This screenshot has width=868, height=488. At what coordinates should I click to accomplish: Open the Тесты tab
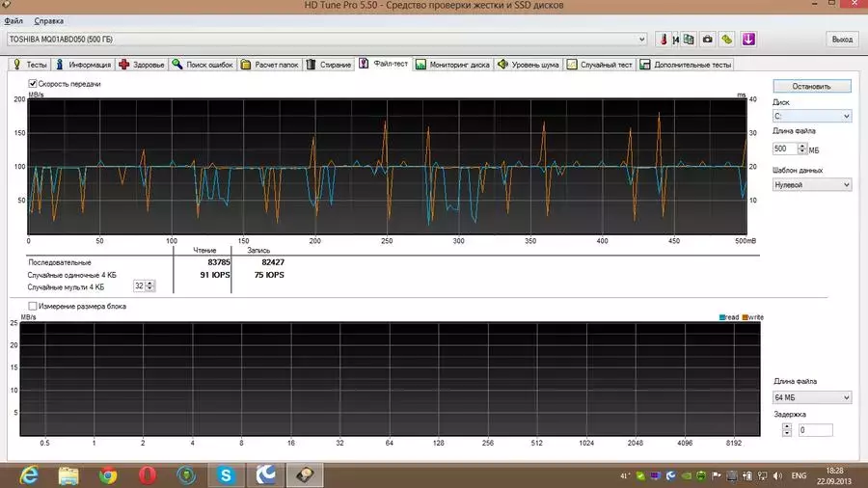31,65
